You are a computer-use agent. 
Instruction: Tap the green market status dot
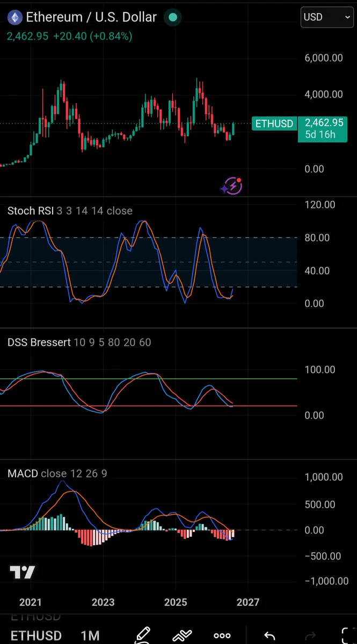(172, 17)
